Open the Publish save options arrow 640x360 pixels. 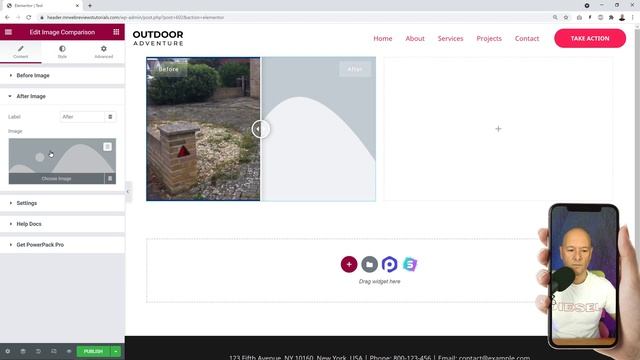[x=116, y=351]
